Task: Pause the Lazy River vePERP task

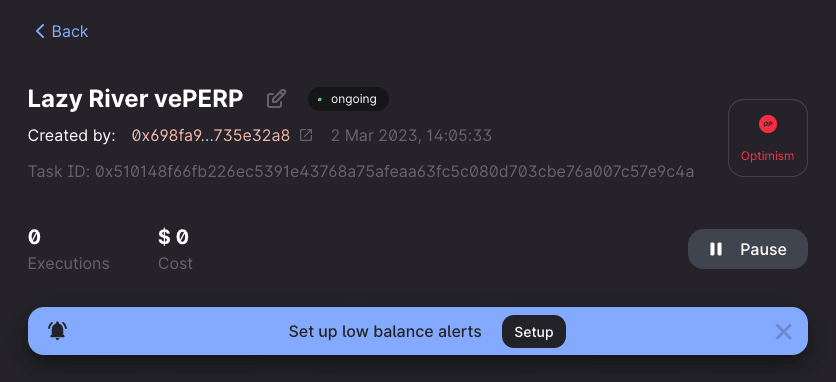Action: coord(747,249)
